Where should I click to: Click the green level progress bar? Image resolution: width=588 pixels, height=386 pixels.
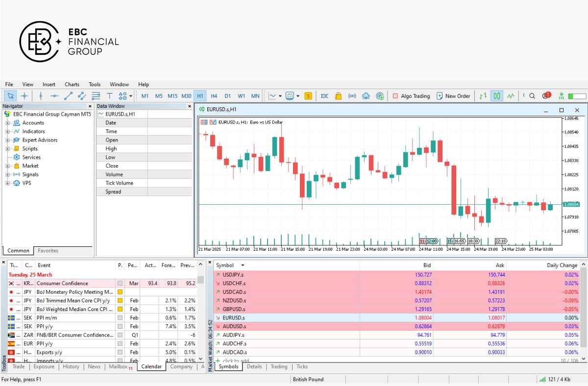click(x=577, y=96)
